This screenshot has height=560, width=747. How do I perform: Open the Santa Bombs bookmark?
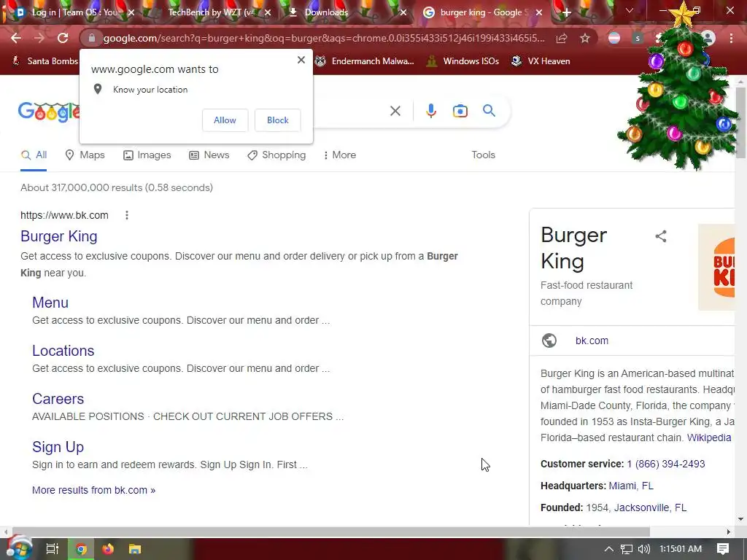pos(44,61)
